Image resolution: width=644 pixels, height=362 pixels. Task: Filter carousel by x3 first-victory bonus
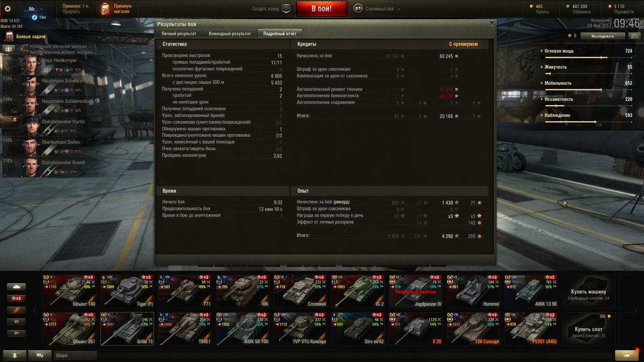point(17,298)
